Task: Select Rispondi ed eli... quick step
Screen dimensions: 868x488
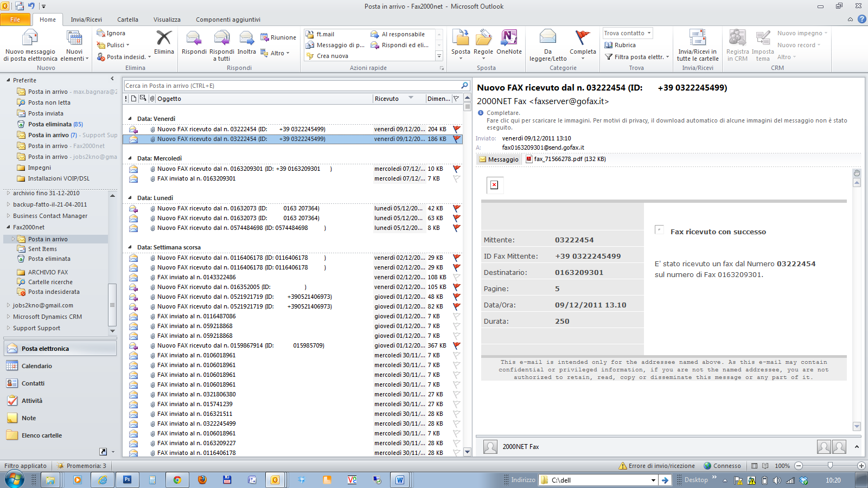Action: (x=400, y=45)
